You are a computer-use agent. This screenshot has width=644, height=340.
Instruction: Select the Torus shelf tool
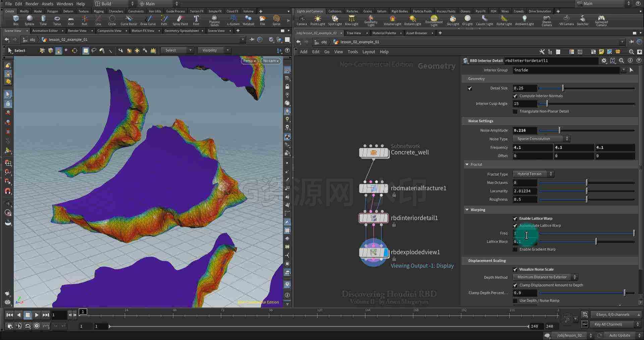(x=57, y=20)
